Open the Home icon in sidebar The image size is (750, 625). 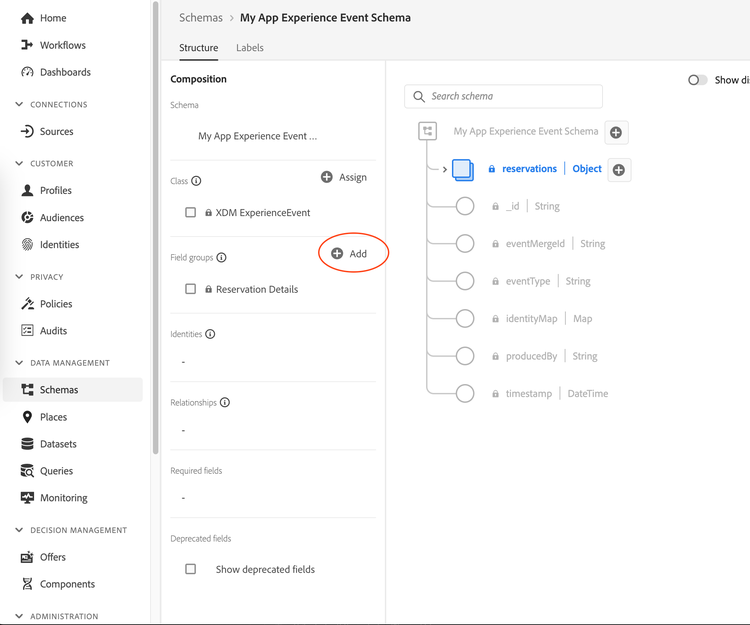(x=27, y=18)
